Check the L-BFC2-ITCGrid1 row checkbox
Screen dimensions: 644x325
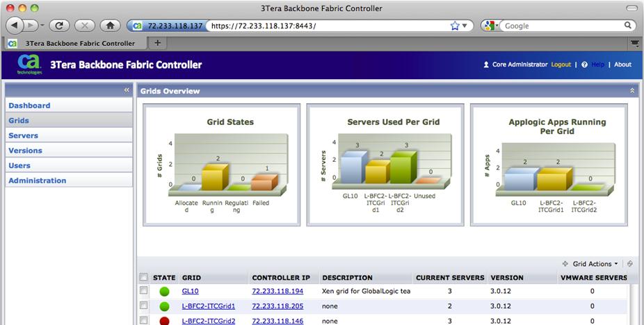click(143, 306)
